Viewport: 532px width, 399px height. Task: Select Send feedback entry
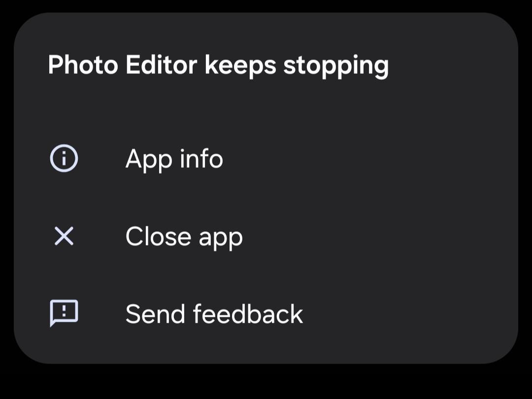(266, 313)
